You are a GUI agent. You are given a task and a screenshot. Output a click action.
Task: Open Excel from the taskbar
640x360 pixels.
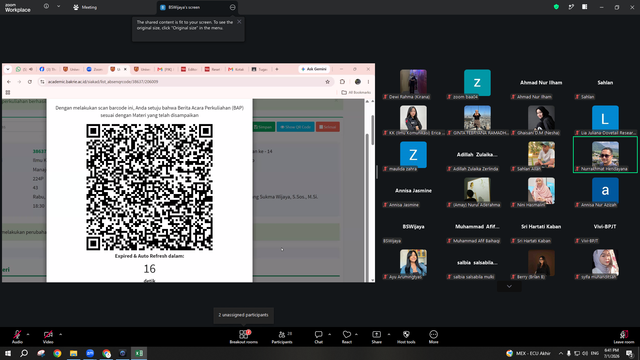(x=139, y=353)
